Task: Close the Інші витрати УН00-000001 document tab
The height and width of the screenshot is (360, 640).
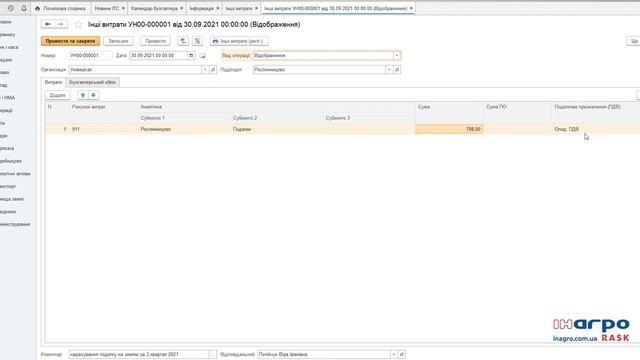Action: 411,8
